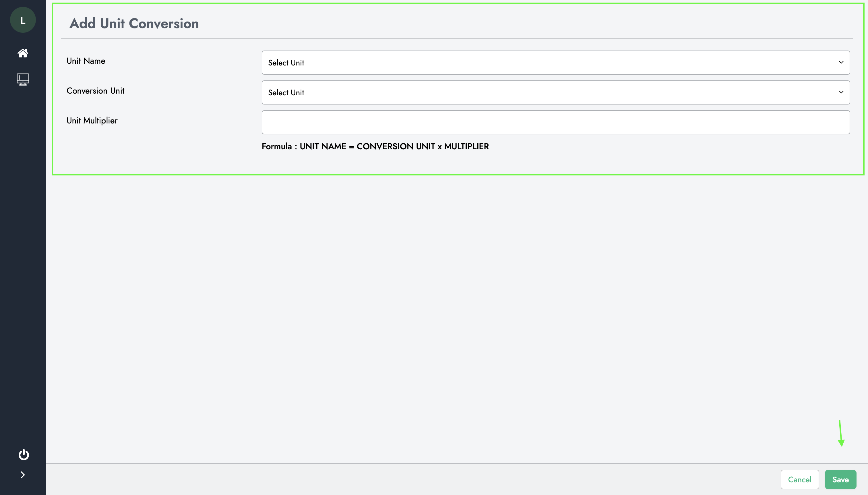Viewport: 868px width, 495px height.
Task: Click the Unit Multiplier field label
Action: pos(92,121)
